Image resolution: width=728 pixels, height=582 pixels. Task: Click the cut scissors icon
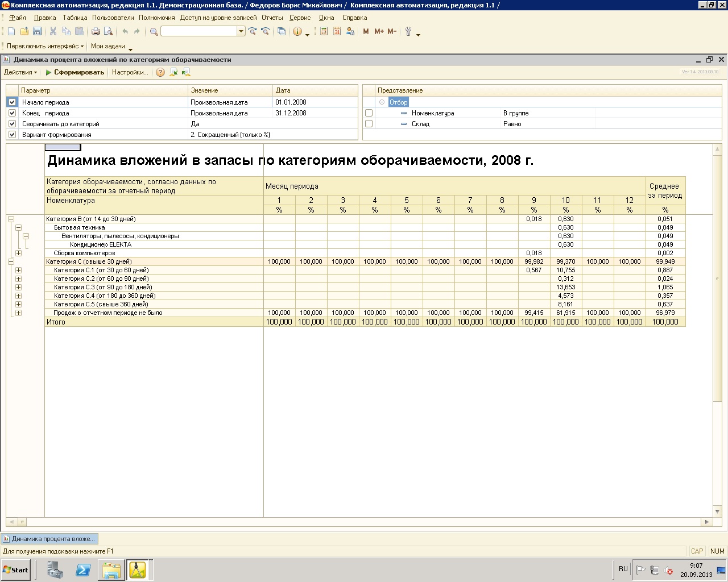pyautogui.click(x=53, y=32)
